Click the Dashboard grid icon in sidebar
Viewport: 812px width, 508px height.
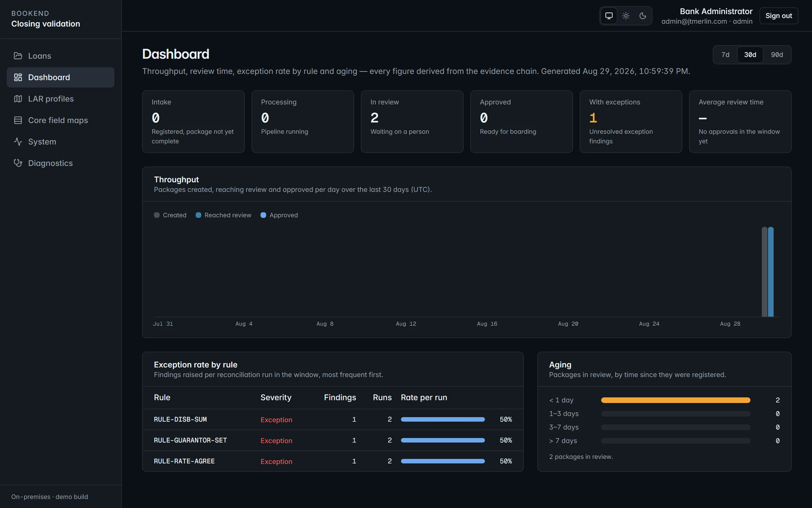[18, 77]
